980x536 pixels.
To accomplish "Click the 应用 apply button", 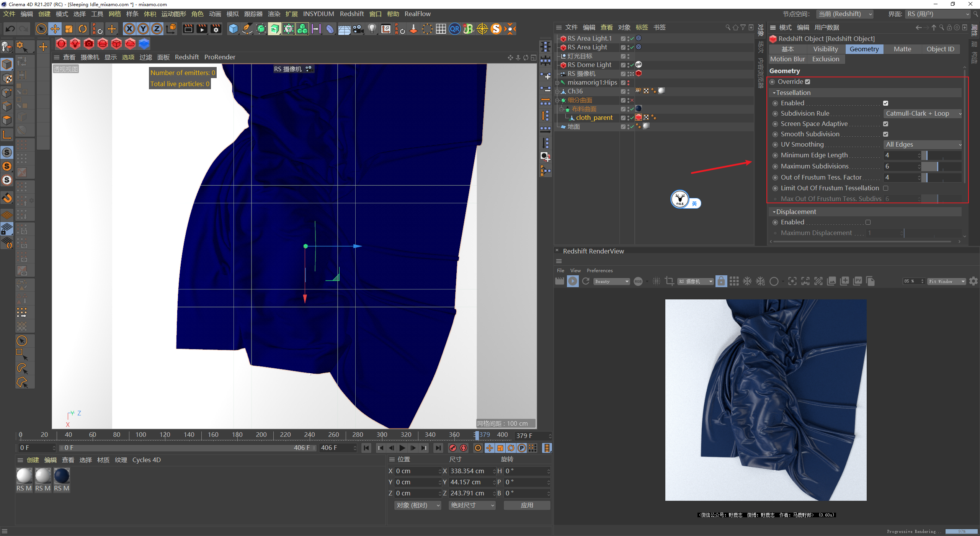I will tap(527, 505).
